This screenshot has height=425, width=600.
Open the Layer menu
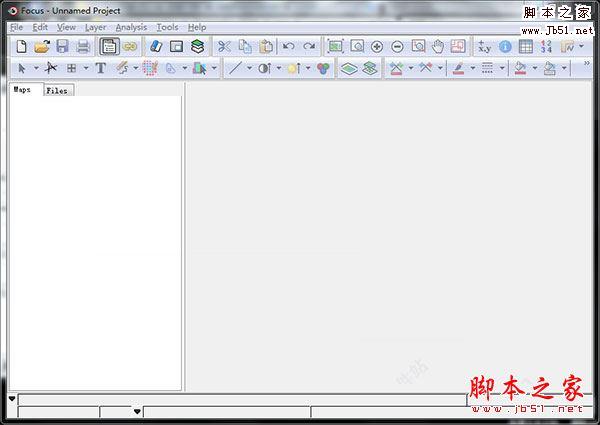(95, 27)
